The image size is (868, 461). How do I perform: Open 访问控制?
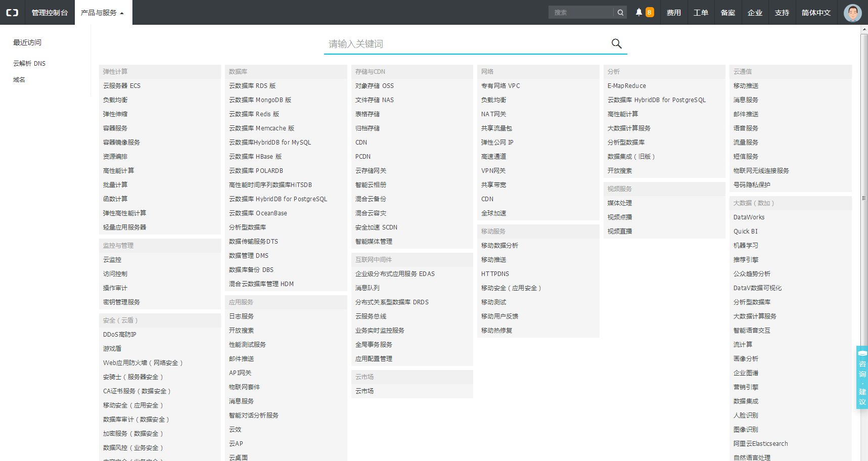click(115, 274)
